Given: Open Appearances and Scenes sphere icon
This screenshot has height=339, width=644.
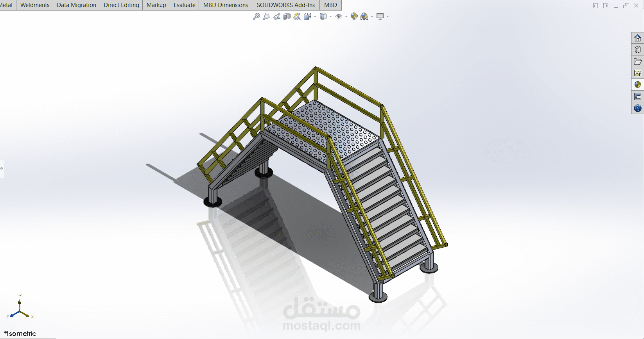Looking at the screenshot, I should [638, 85].
